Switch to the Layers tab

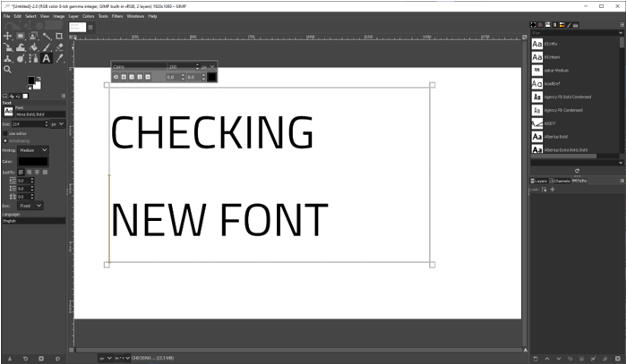coord(539,181)
